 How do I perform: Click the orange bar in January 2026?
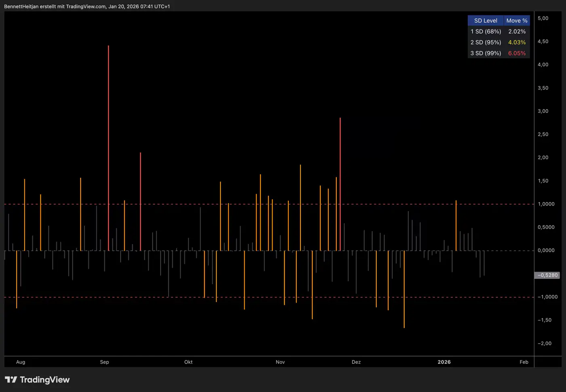pyautogui.click(x=456, y=226)
